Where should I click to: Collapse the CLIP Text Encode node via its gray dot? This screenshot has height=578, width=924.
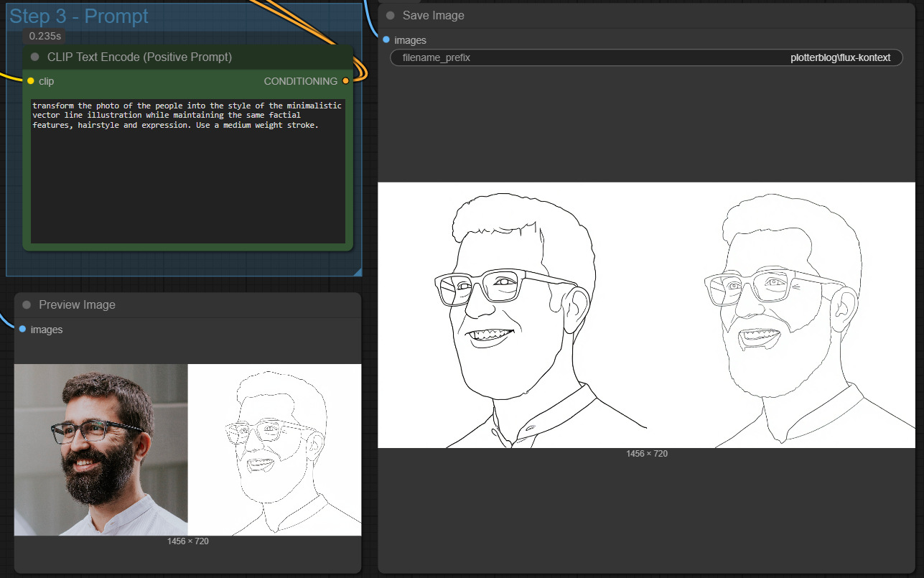tap(34, 57)
